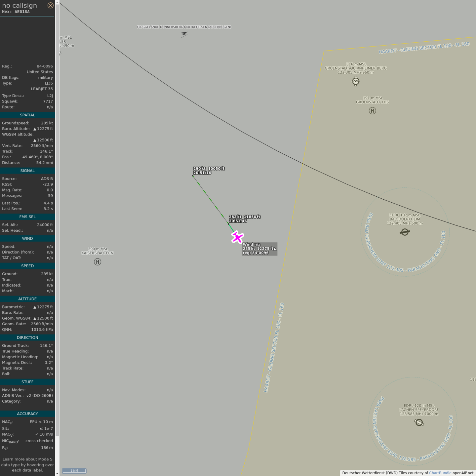Close the aircraft info panel
This screenshot has width=476, height=476.
point(50,5)
